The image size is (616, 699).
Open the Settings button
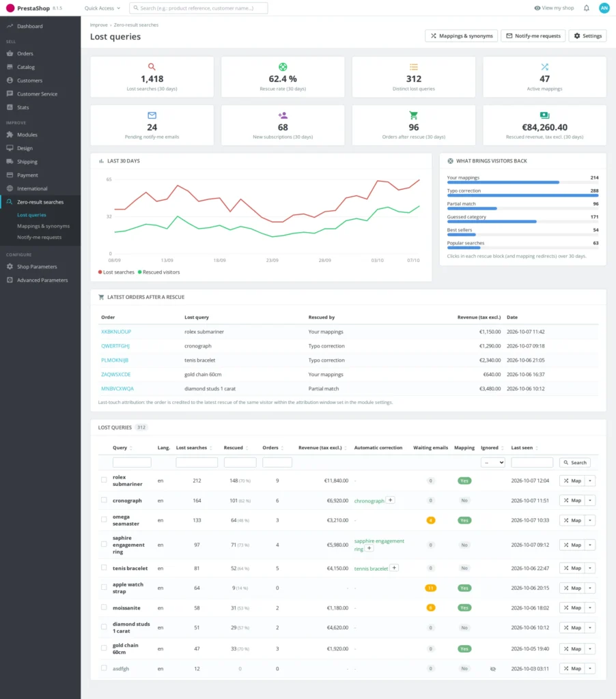(x=587, y=35)
